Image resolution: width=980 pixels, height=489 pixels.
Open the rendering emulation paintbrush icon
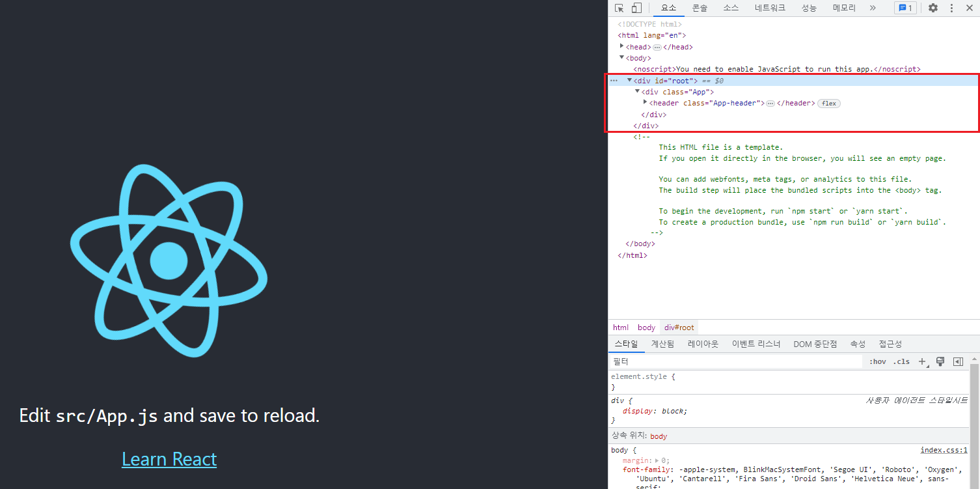pyautogui.click(x=940, y=361)
